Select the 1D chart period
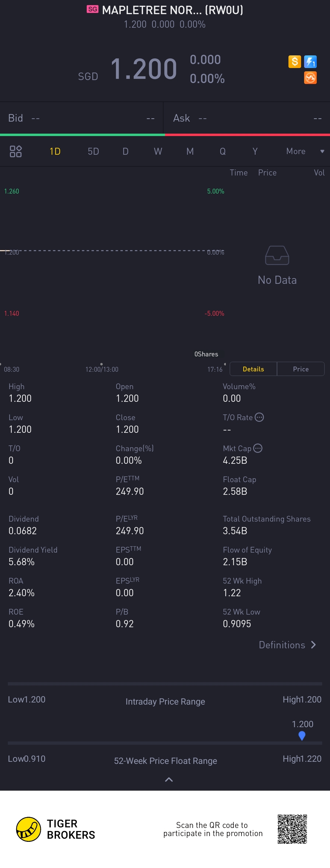This screenshot has width=330, height=868. click(x=55, y=151)
